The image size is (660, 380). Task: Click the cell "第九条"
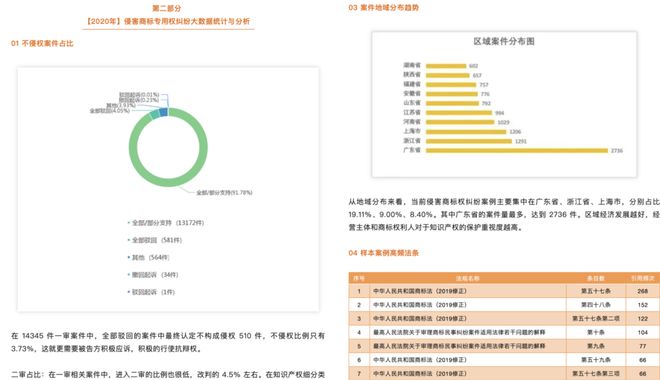coord(596,346)
